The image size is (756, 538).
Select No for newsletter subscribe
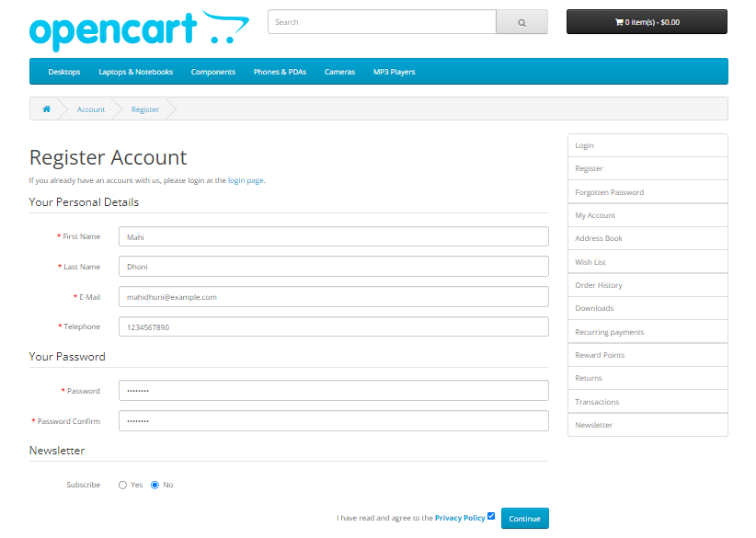pyautogui.click(x=155, y=485)
